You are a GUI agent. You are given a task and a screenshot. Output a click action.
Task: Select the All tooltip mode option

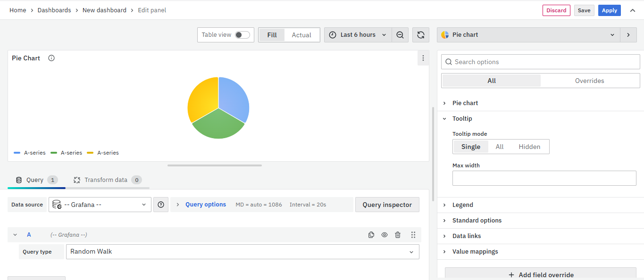(x=499, y=147)
